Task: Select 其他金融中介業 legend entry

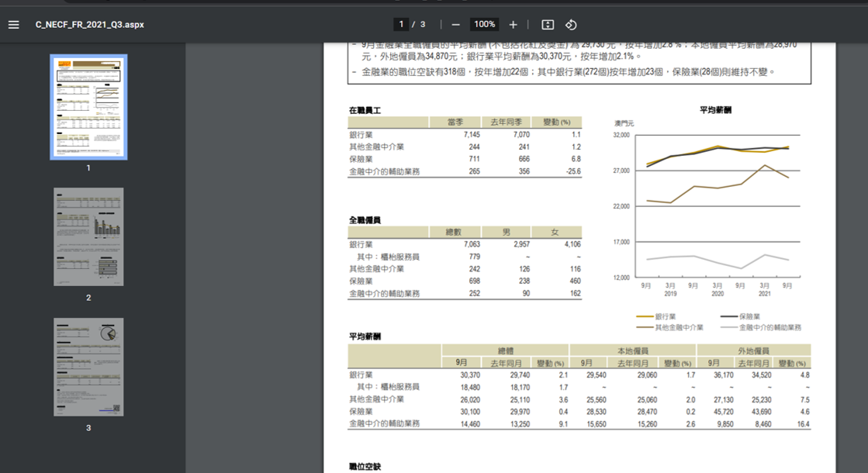Action: click(x=670, y=327)
